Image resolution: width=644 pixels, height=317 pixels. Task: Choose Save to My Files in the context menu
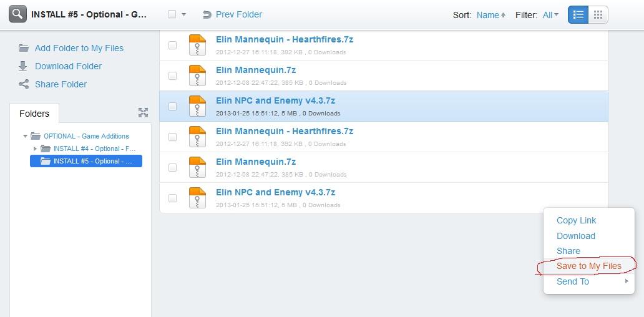[588, 266]
